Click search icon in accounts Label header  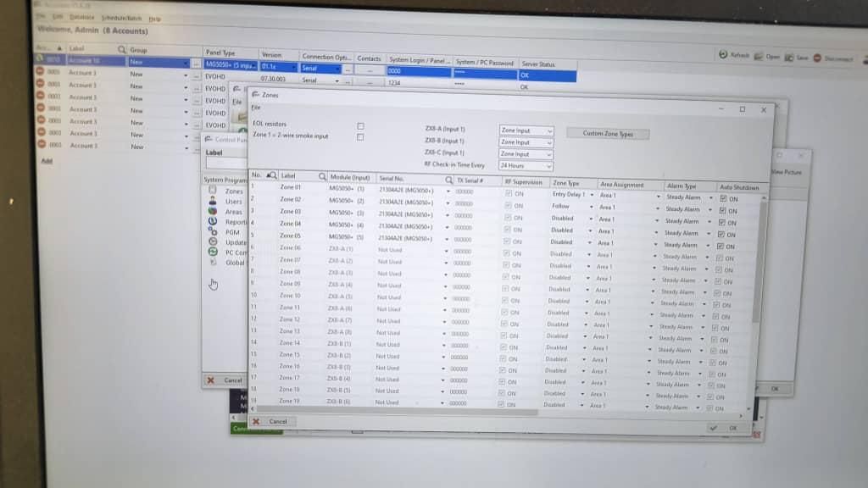coord(122,50)
